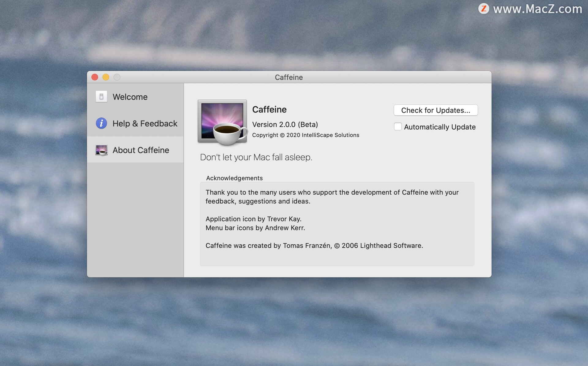Image resolution: width=588 pixels, height=366 pixels.
Task: Select About Caffeine text in sidebar
Action: [x=141, y=150]
